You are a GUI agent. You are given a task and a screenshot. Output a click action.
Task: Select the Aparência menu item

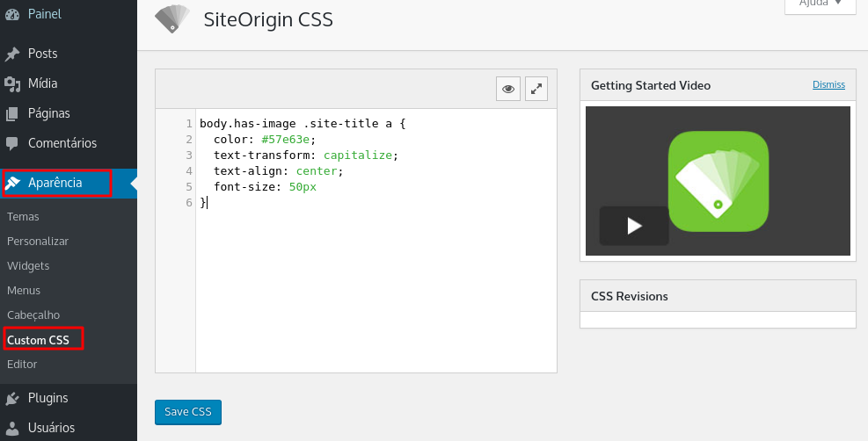click(x=69, y=183)
